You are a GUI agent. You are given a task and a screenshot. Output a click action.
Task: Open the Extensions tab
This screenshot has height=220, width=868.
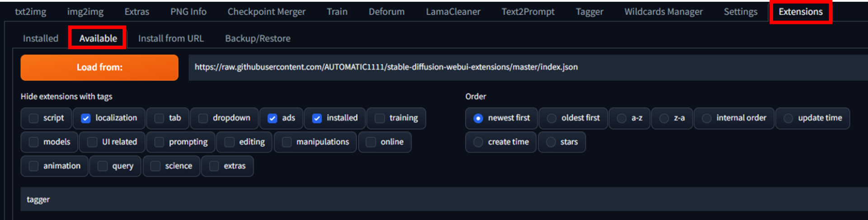[x=800, y=12]
